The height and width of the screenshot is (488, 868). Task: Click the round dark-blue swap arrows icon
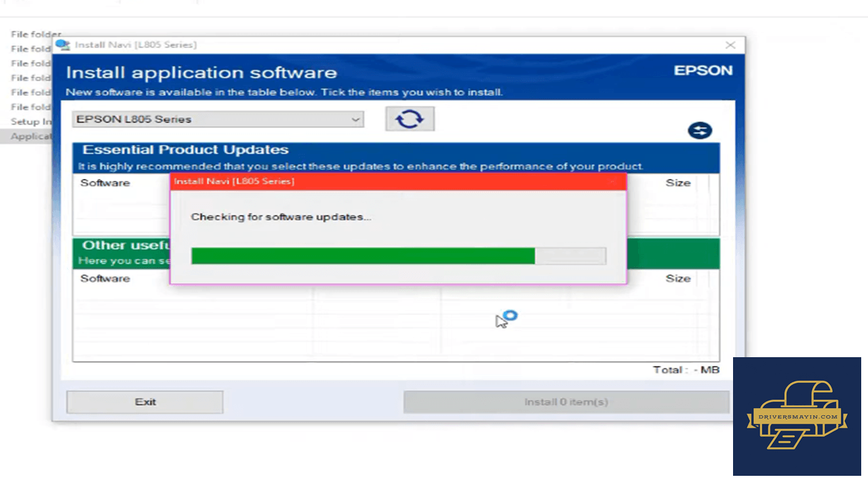(x=700, y=130)
